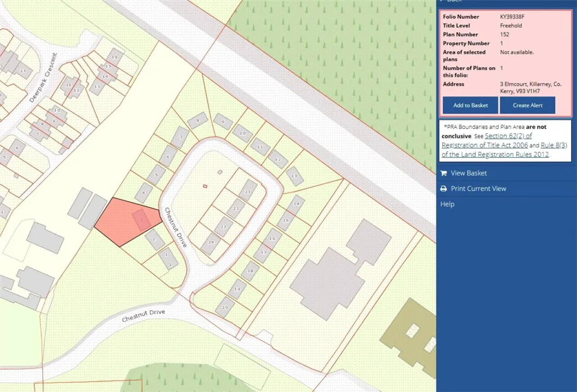Select house number 8 on the map

pos(197,120)
